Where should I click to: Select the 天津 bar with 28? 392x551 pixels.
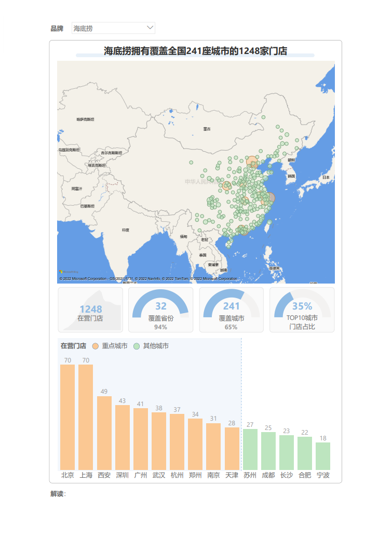point(232,449)
